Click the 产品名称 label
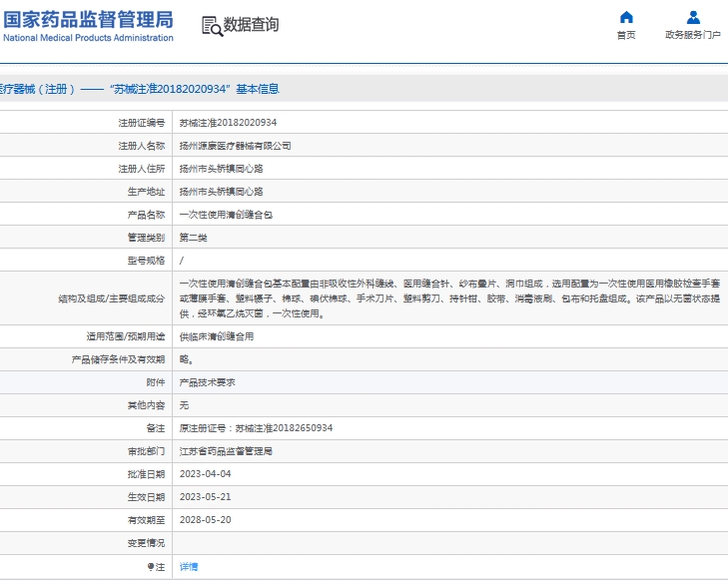728x588 pixels. [x=146, y=215]
